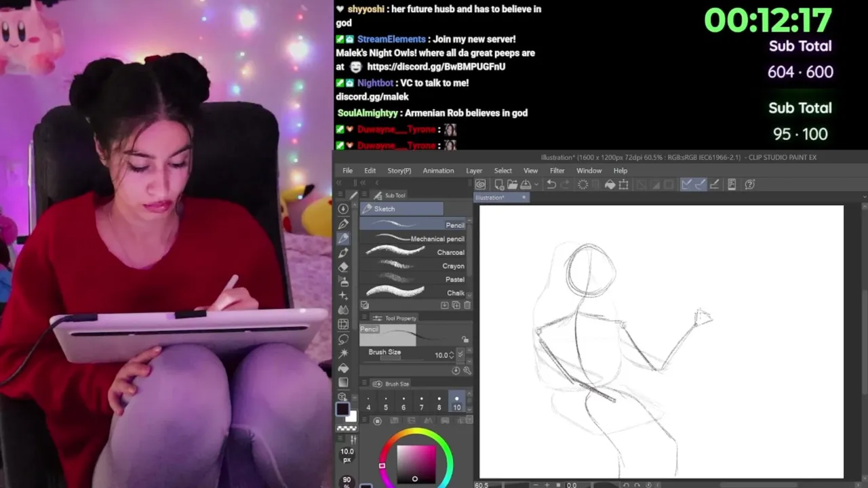
Task: Select the Auto select magic wand tool
Action: click(343, 353)
